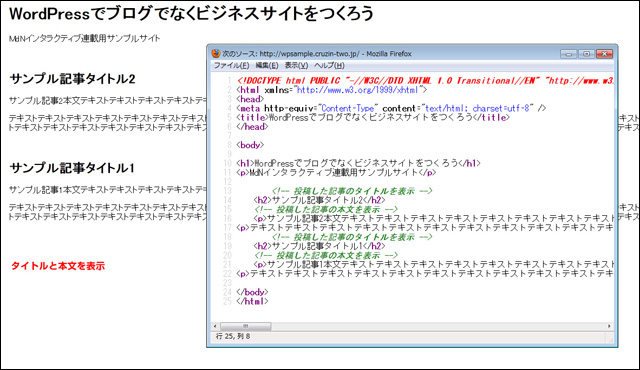Click the closing </body> tag line
Viewport: 640px width, 370px height.
coord(252,292)
